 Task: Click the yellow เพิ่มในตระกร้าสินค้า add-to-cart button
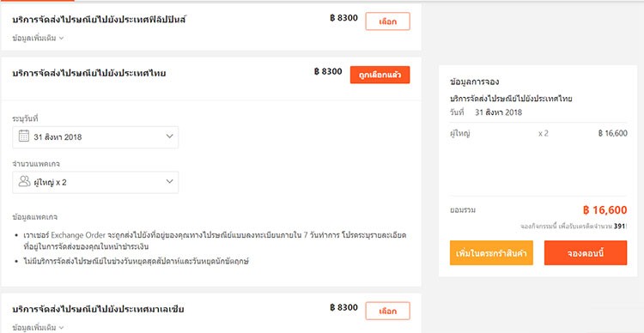pos(491,253)
